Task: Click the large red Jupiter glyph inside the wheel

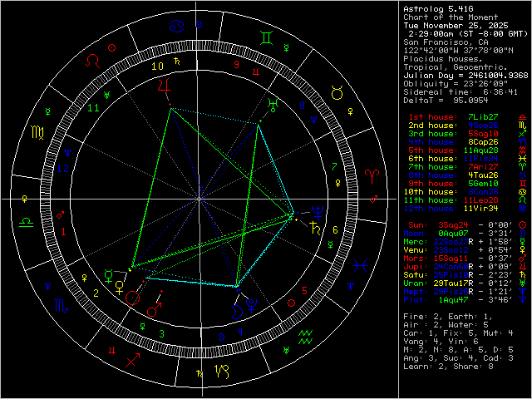Action: [x=164, y=85]
